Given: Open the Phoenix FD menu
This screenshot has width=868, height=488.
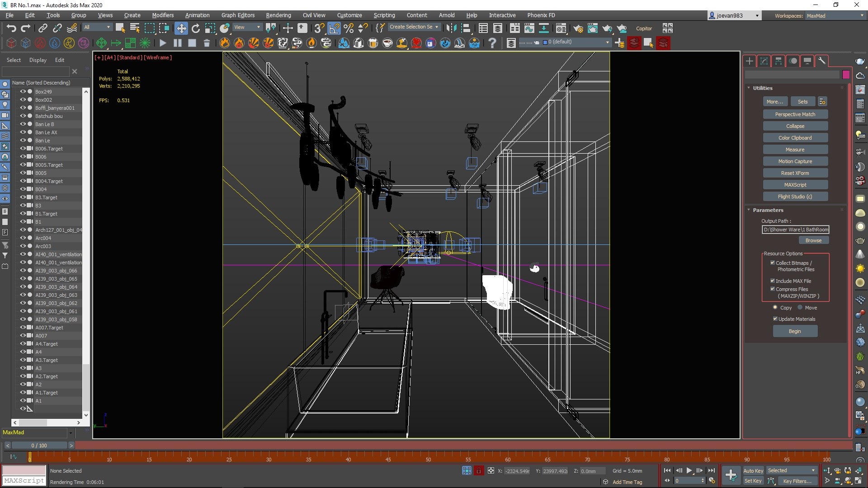Looking at the screenshot, I should pos(541,15).
